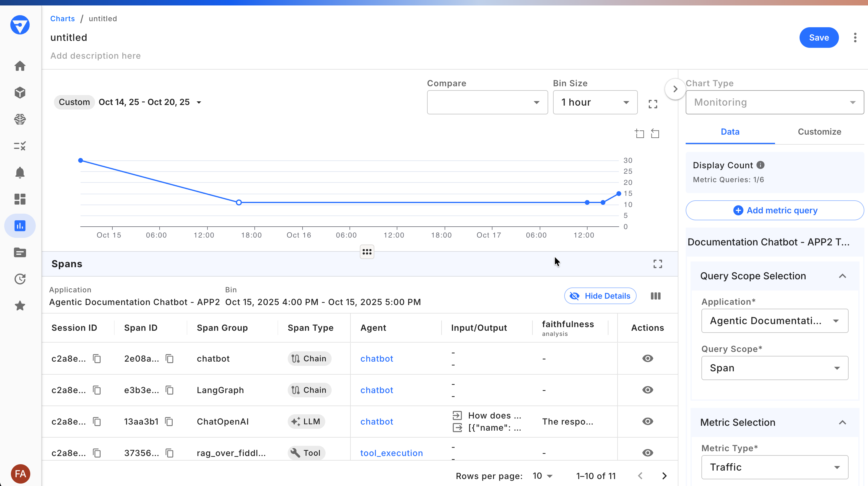The width and height of the screenshot is (868, 486).
Task: Expand the Spans table to fullscreen
Action: (x=658, y=264)
